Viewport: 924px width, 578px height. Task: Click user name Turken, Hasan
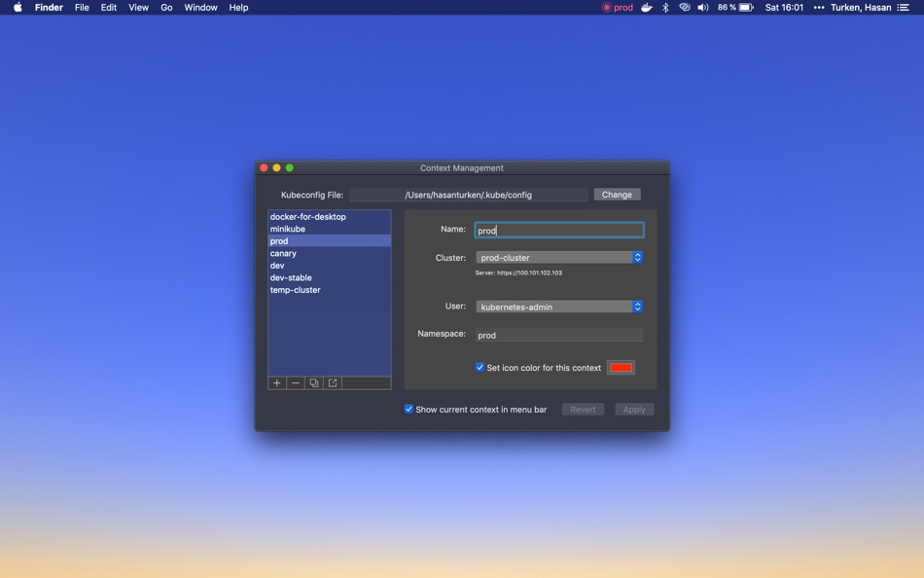(861, 8)
